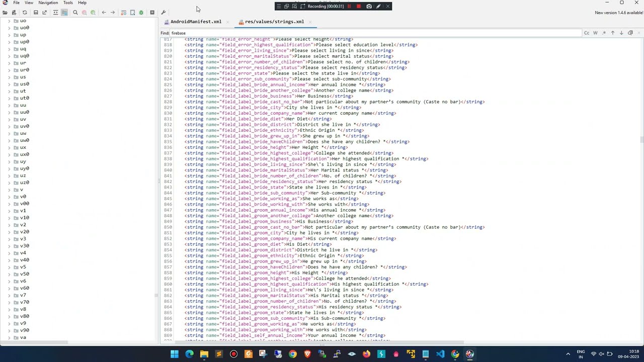Open the class search toolbar icon
This screenshot has height=362, width=644.
tap(84, 13)
